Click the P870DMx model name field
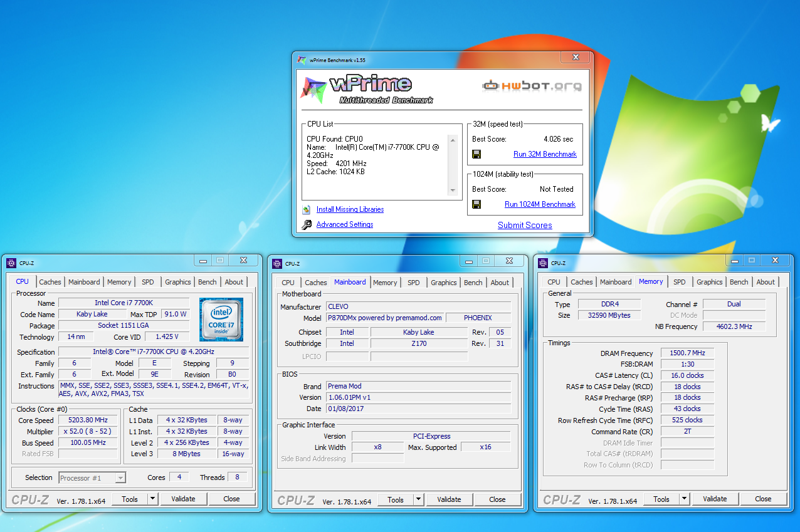Image resolution: width=800 pixels, height=532 pixels. (384, 318)
